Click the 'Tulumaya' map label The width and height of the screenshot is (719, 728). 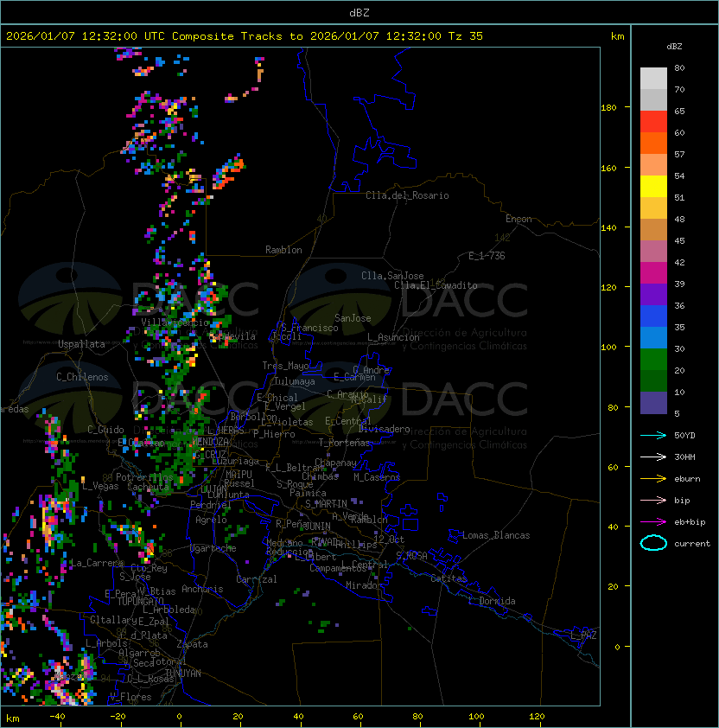(295, 381)
